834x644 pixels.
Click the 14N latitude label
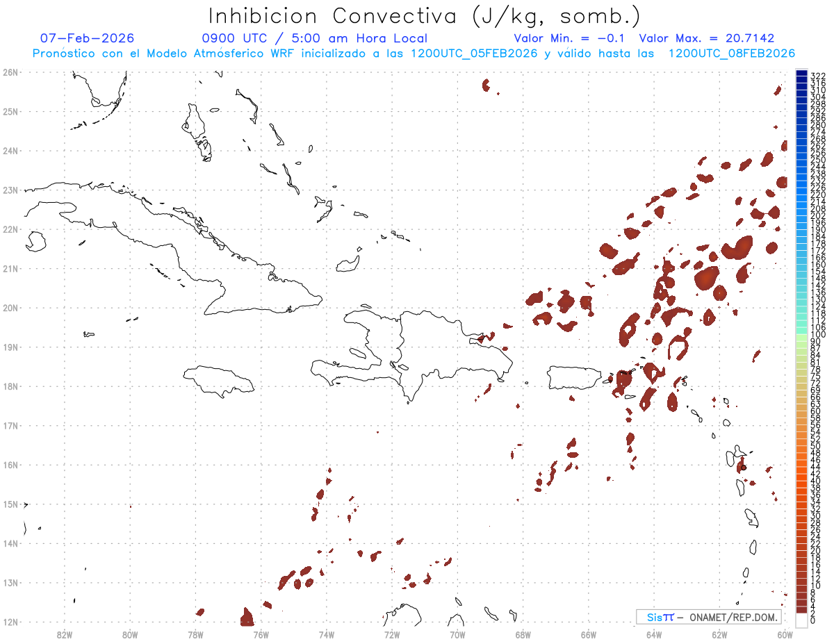[x=10, y=543]
